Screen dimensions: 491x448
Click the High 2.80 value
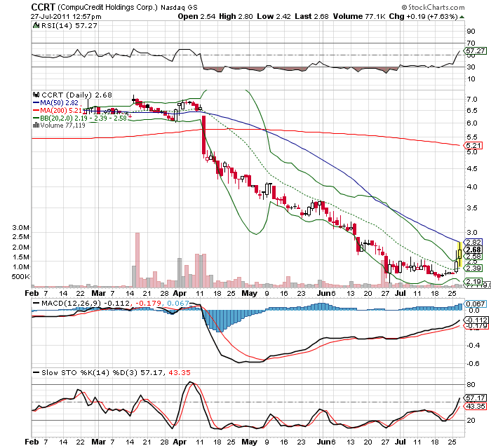236,16
